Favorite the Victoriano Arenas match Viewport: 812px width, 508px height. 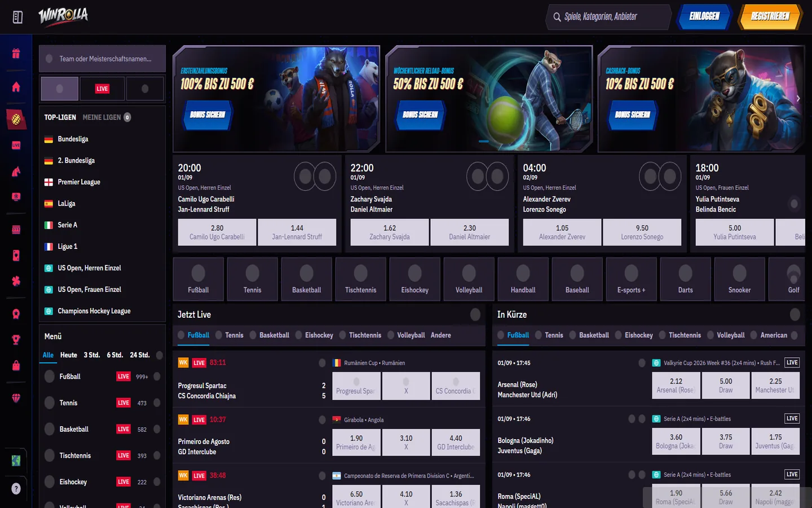coord(322,475)
